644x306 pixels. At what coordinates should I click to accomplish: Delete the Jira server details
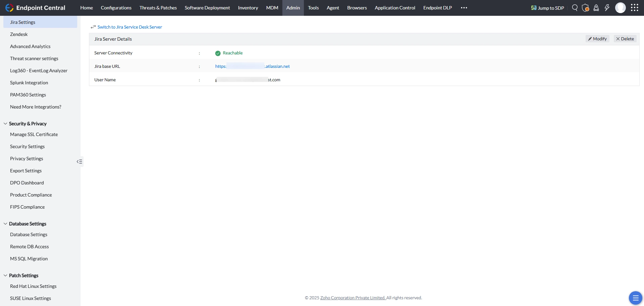pyautogui.click(x=625, y=39)
